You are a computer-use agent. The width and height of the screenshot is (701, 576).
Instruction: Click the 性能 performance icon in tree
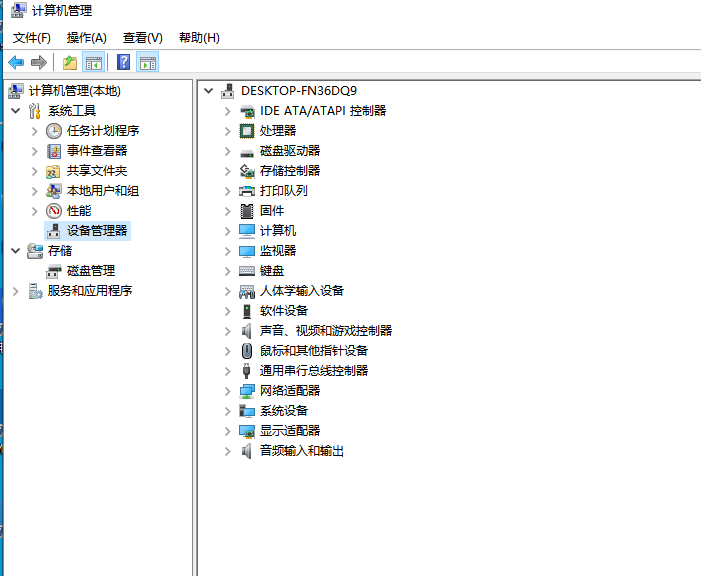[x=54, y=211]
